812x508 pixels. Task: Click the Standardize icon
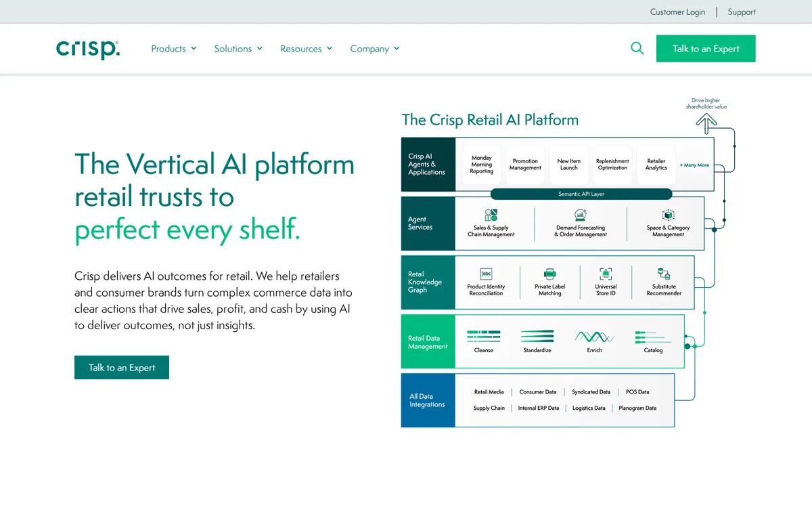click(x=537, y=336)
